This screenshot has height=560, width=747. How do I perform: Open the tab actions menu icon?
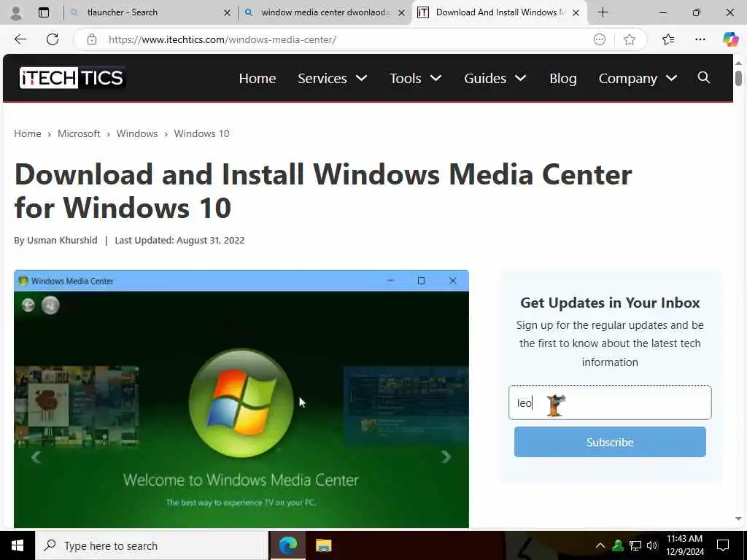click(43, 12)
